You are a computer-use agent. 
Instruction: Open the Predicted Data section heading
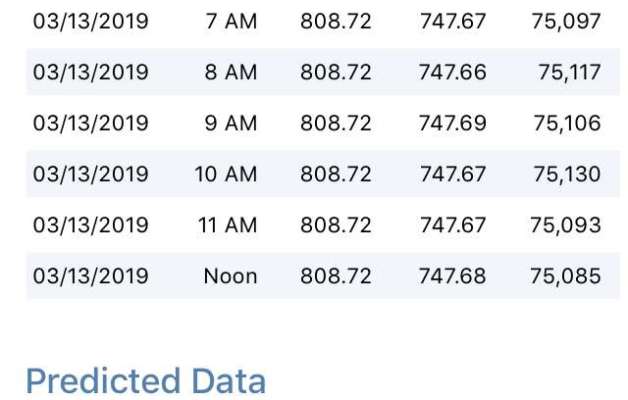[146, 381]
